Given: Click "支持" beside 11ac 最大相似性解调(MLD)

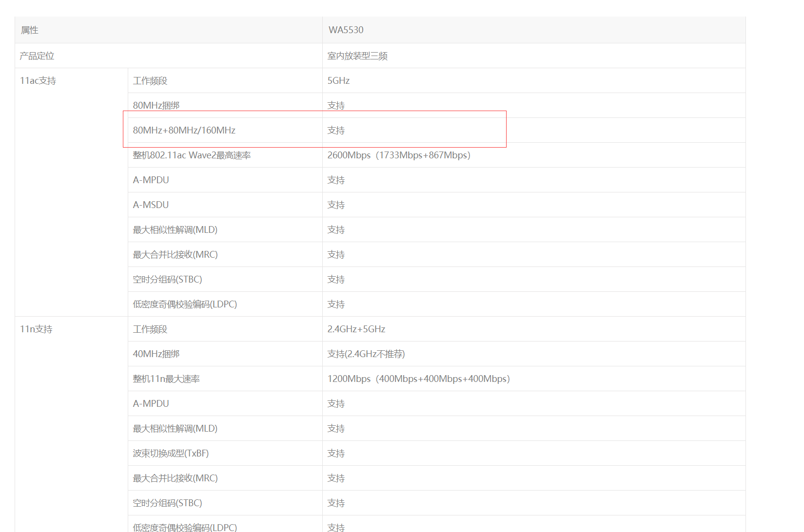Looking at the screenshot, I should tap(336, 230).
